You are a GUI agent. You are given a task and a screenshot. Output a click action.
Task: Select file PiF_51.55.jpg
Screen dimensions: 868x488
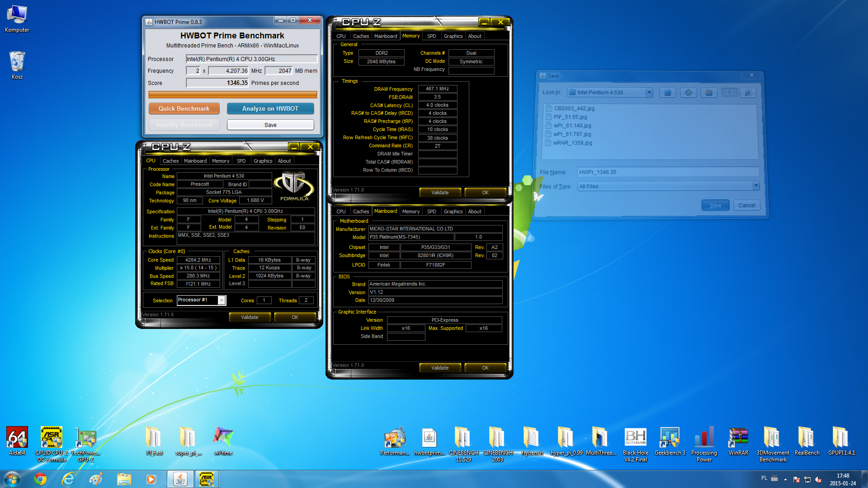tap(567, 117)
